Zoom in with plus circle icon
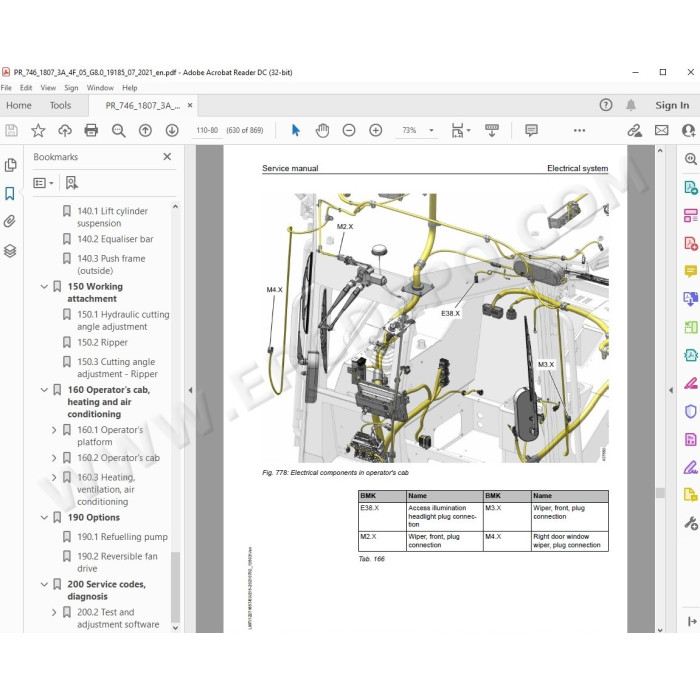Image resolution: width=700 pixels, height=700 pixels. click(375, 130)
